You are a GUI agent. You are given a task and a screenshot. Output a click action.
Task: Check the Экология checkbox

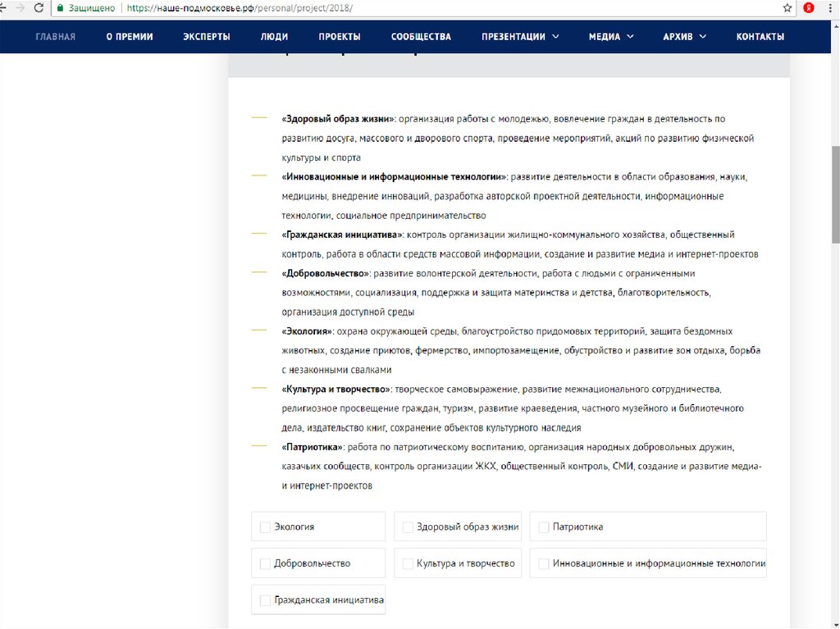point(265,527)
